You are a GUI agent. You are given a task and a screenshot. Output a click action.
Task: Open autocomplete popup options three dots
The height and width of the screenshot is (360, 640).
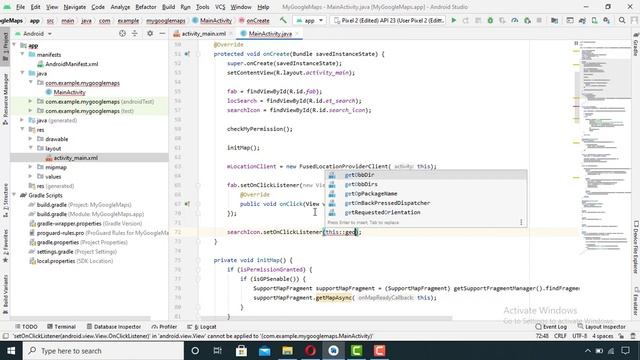pyautogui.click(x=521, y=222)
